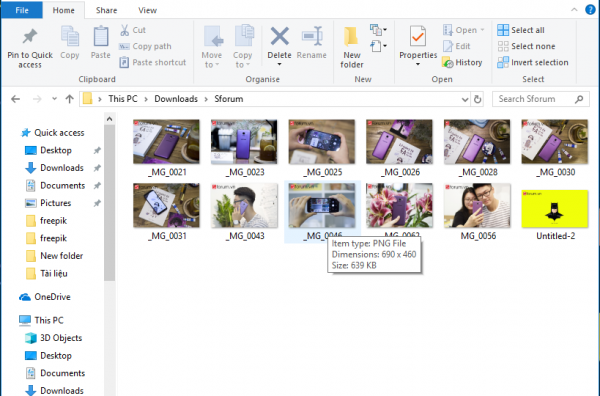
Task: Switch to the View tab
Action: [147, 10]
